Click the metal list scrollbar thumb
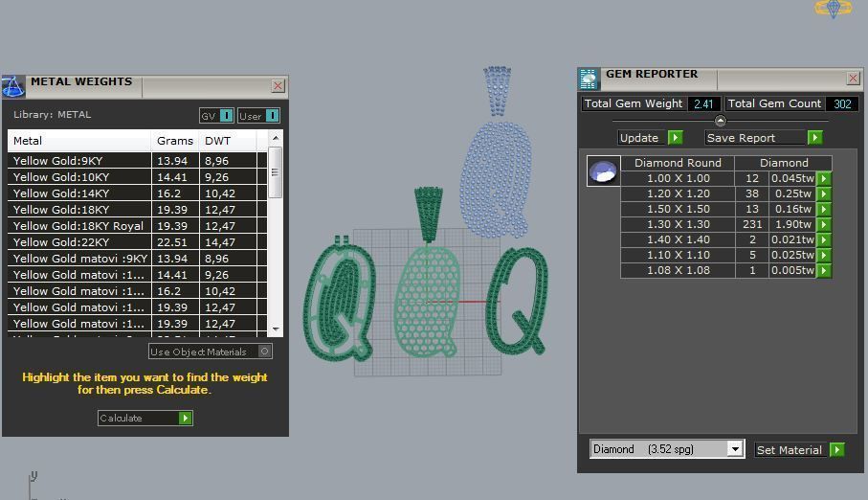Screen dimensions: 868x500 point(275,172)
